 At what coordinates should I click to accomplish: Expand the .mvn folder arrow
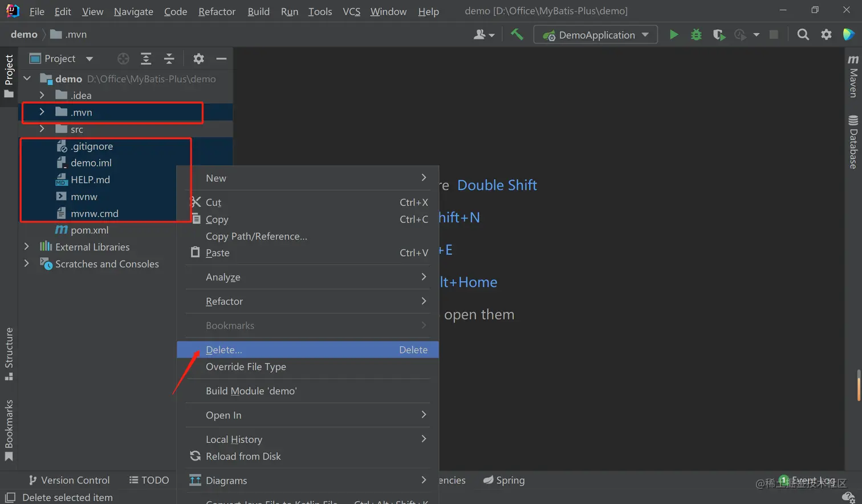[42, 112]
